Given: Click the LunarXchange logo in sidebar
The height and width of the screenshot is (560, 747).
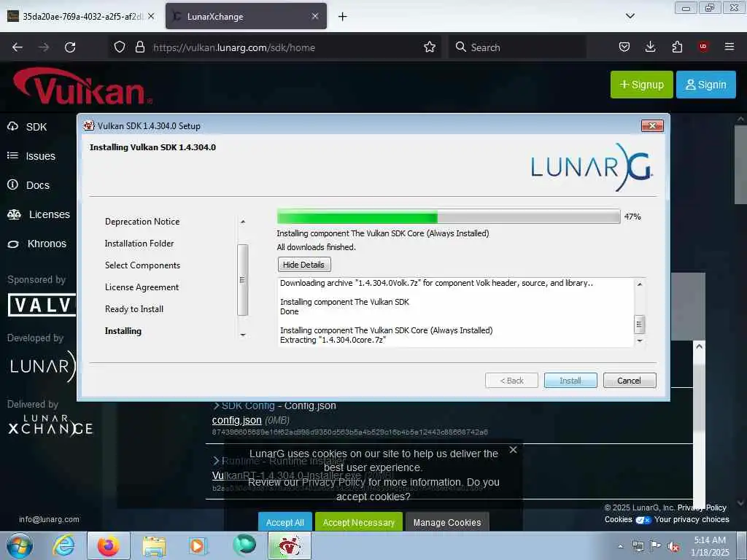Looking at the screenshot, I should point(50,425).
